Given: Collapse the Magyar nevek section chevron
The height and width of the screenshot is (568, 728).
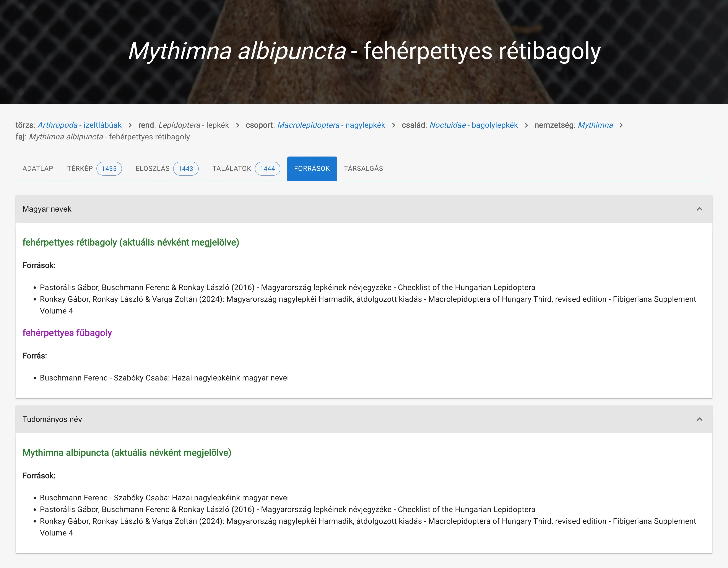Looking at the screenshot, I should (x=699, y=209).
